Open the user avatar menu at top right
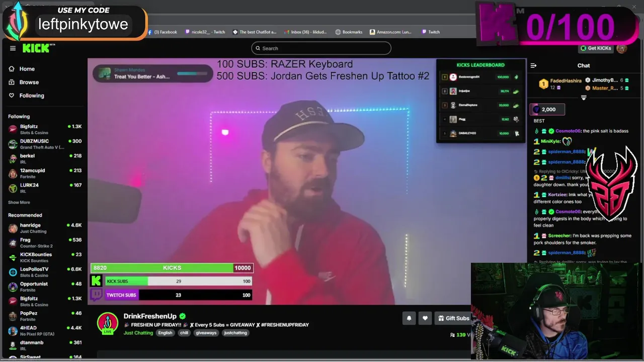The width and height of the screenshot is (644, 362). point(622,48)
